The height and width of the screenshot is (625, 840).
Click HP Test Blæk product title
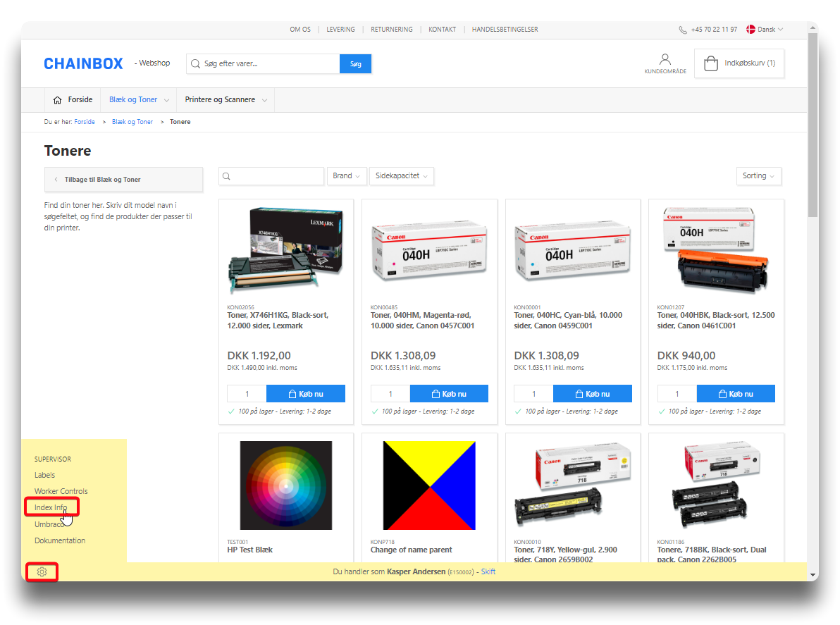pos(249,550)
